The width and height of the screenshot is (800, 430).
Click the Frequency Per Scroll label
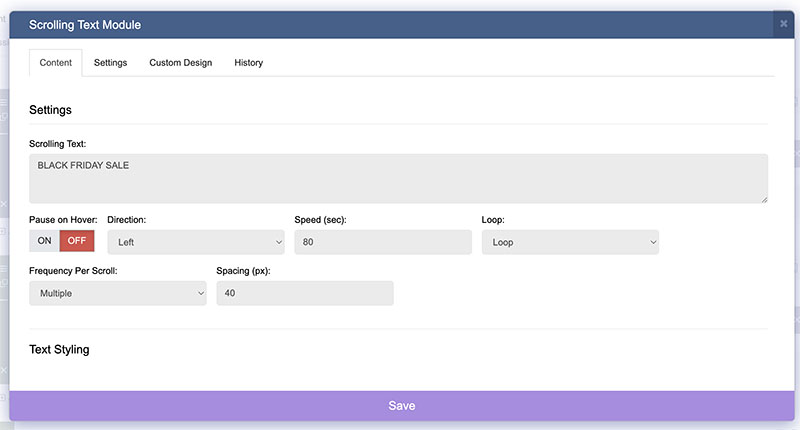coord(75,271)
